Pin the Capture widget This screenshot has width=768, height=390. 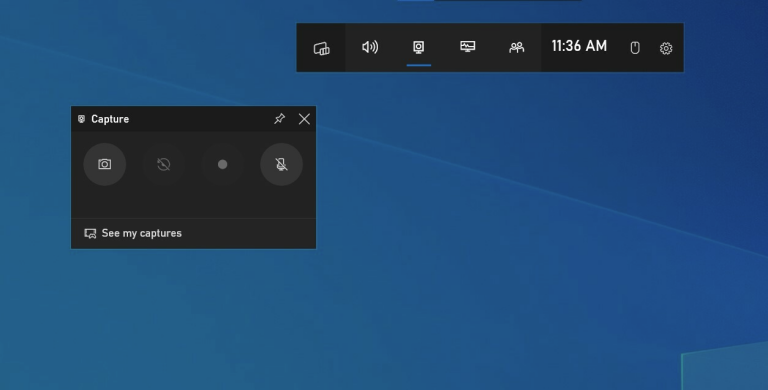279,119
